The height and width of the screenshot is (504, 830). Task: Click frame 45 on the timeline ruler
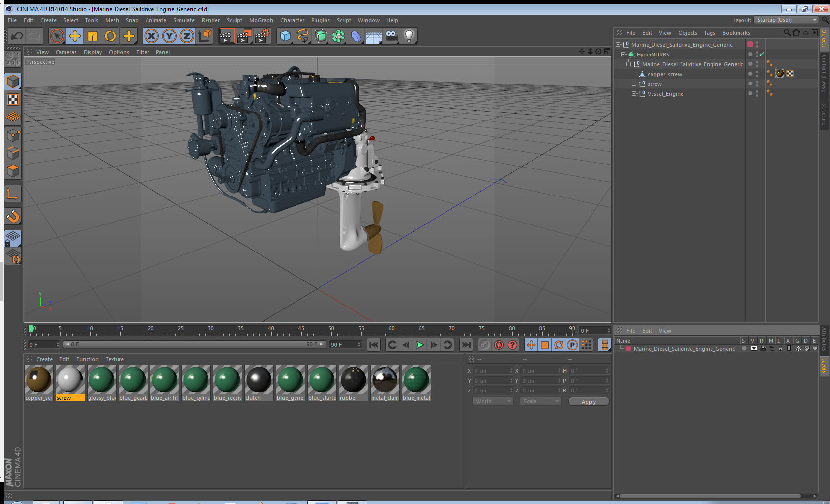[301, 330]
